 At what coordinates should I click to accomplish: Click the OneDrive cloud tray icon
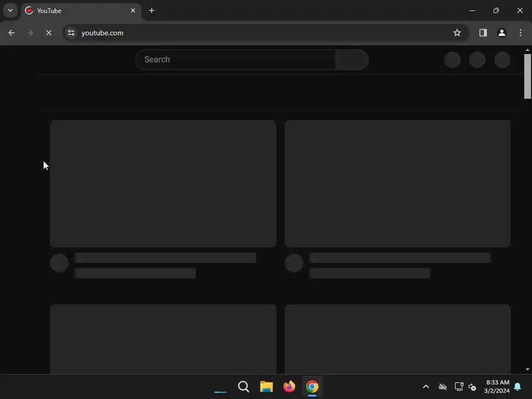tap(443, 387)
